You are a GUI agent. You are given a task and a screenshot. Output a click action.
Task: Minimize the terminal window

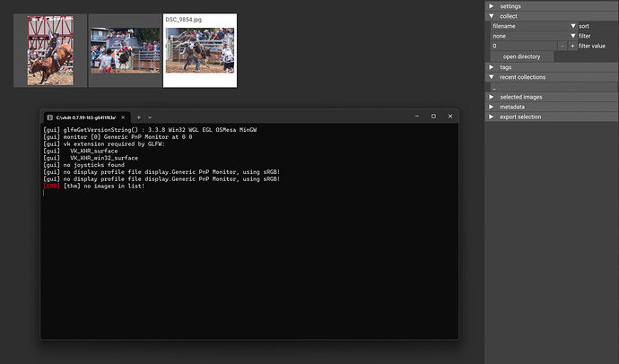pos(417,117)
